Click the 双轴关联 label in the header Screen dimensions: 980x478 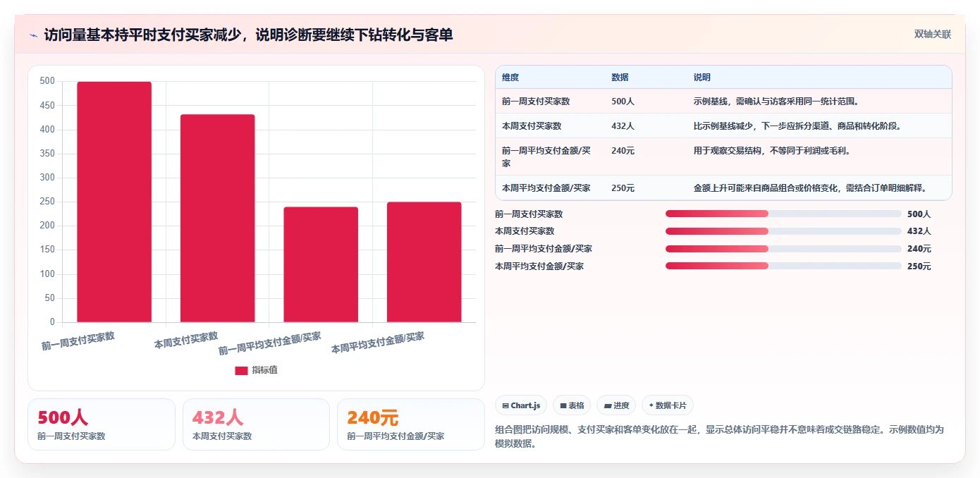pyautogui.click(x=933, y=34)
